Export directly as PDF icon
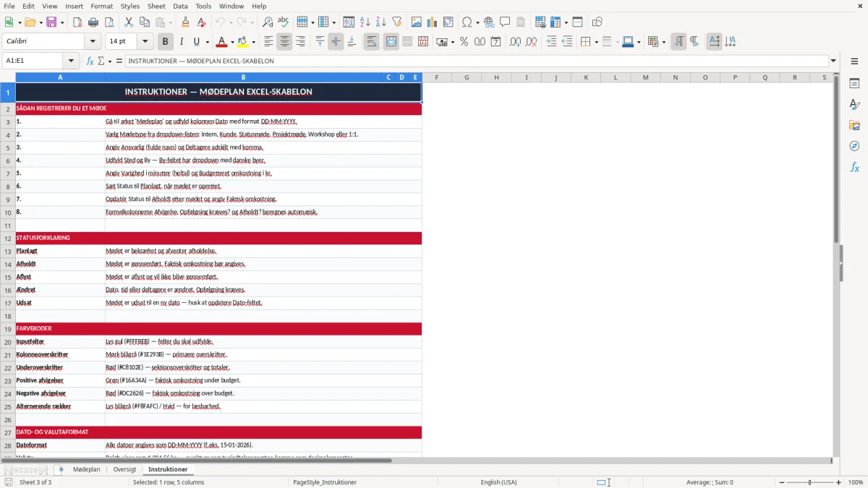This screenshot has height=488, width=868. coord(77,22)
